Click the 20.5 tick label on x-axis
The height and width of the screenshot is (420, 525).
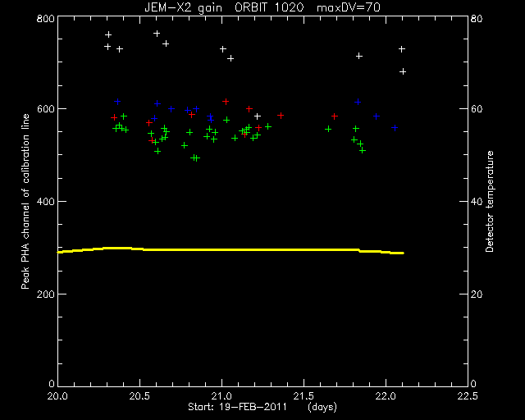[140, 396]
